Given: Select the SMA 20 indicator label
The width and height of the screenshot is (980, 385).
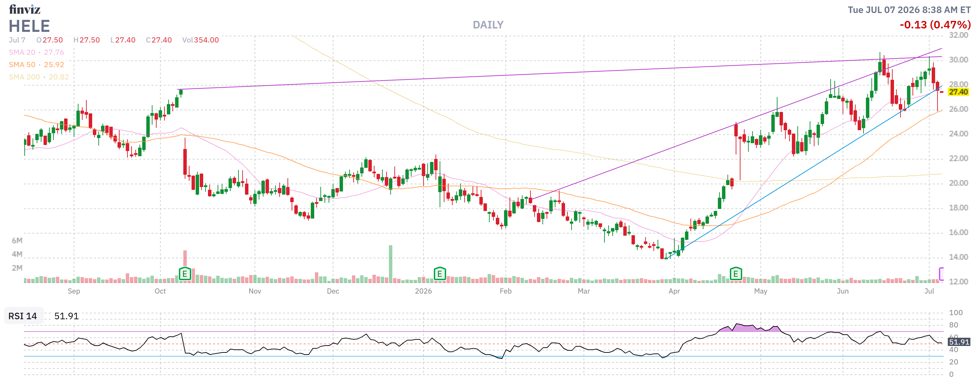Looking at the screenshot, I should (22, 52).
